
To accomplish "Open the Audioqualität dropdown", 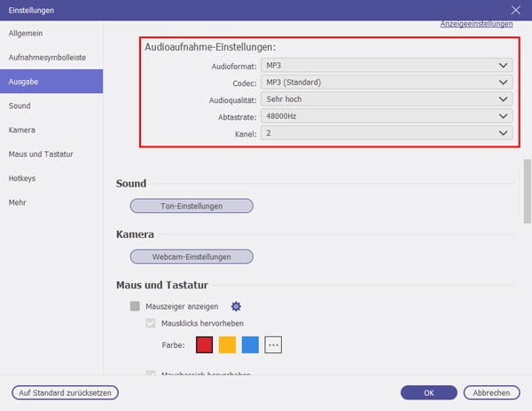I will (x=387, y=99).
